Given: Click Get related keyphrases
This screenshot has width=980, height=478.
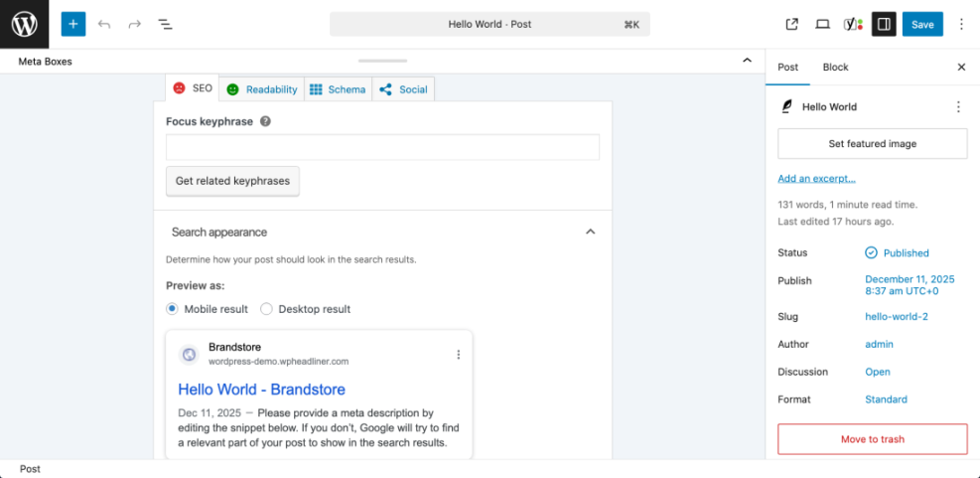Looking at the screenshot, I should pyautogui.click(x=232, y=181).
